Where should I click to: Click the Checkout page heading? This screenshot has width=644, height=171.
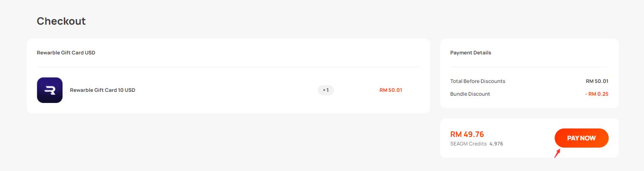61,21
